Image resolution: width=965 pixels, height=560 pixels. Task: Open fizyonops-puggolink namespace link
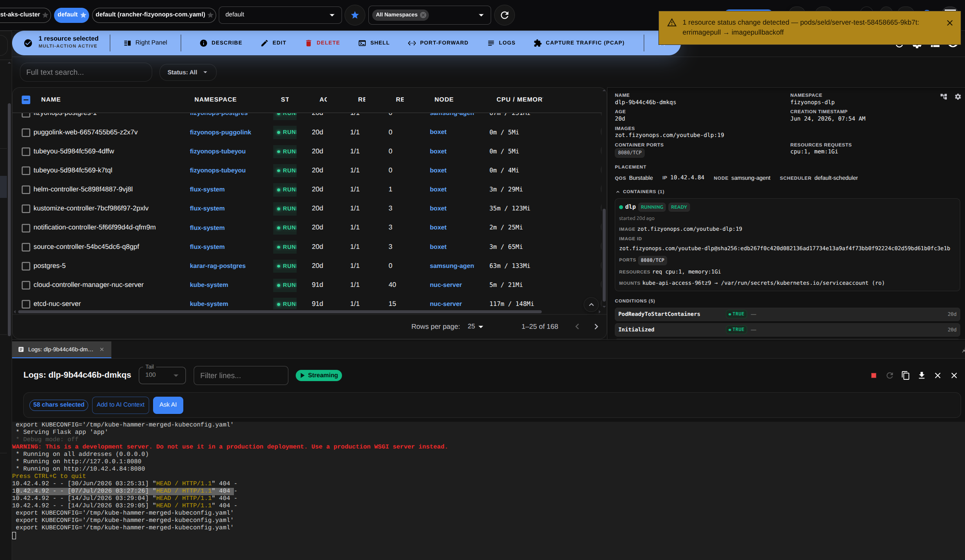[x=220, y=133]
